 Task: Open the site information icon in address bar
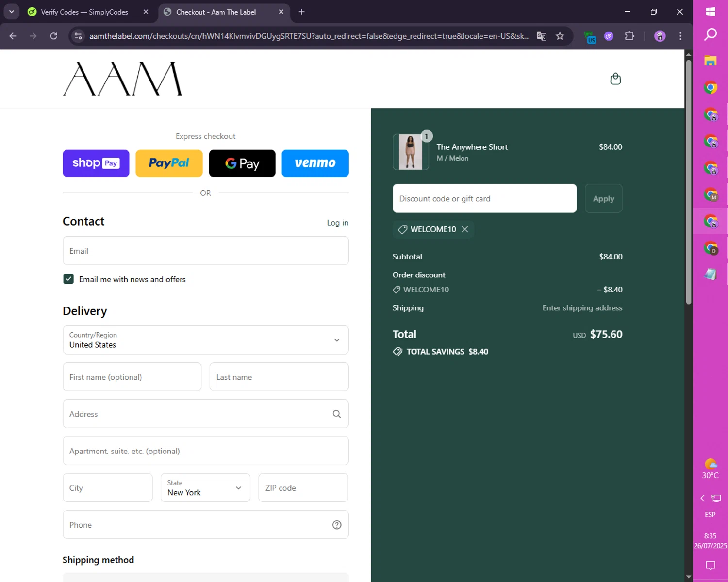pos(78,36)
